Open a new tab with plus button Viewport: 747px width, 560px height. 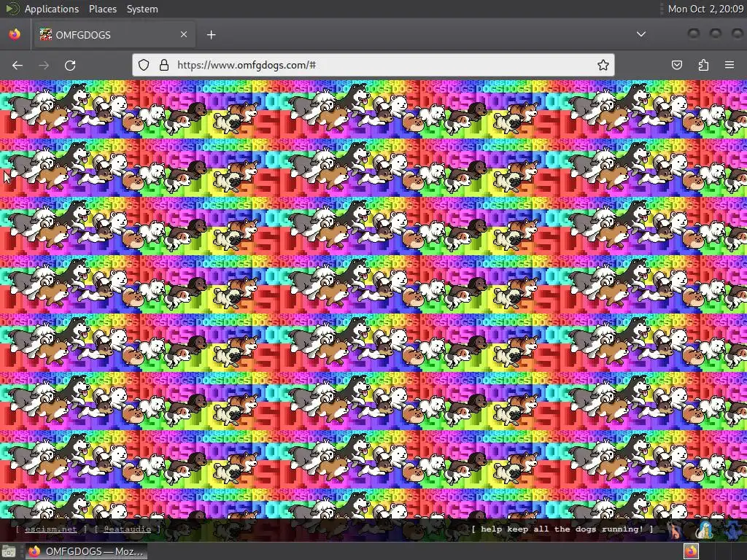point(211,35)
